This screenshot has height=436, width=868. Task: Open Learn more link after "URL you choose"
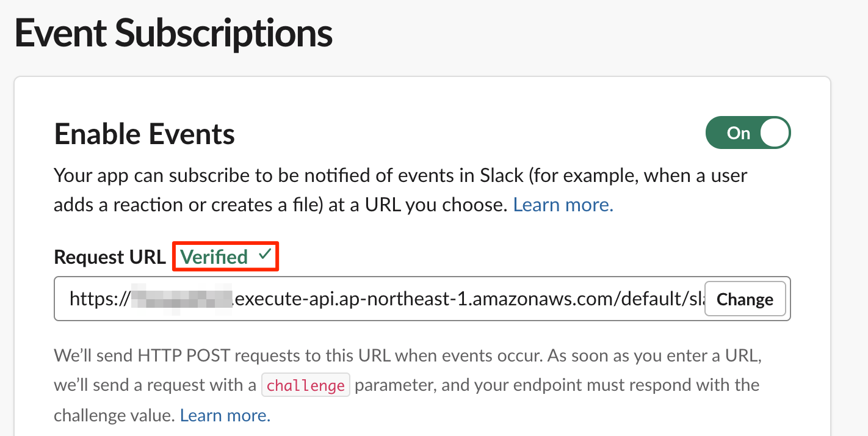pos(563,205)
